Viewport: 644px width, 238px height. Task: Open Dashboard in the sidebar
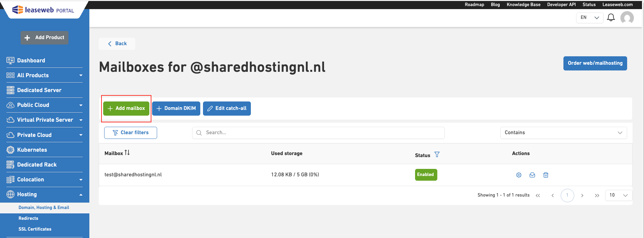pos(31,61)
